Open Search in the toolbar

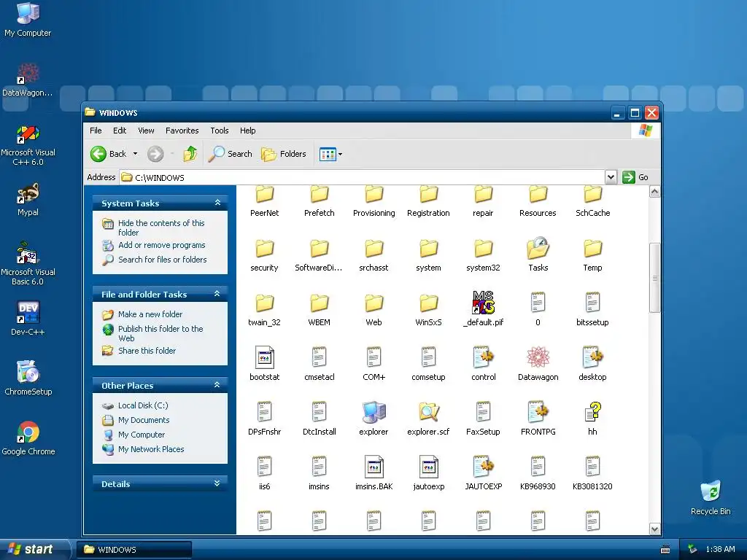click(x=231, y=154)
